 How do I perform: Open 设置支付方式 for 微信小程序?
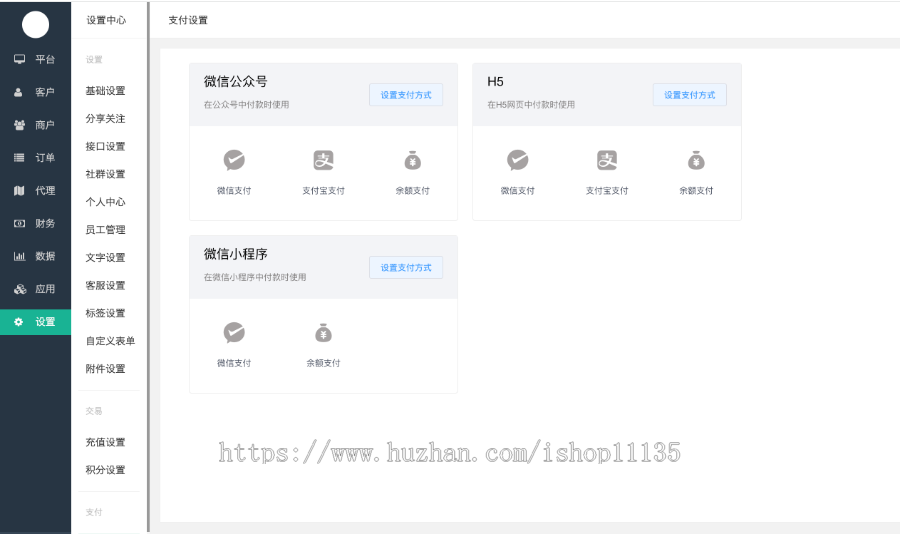pos(406,268)
